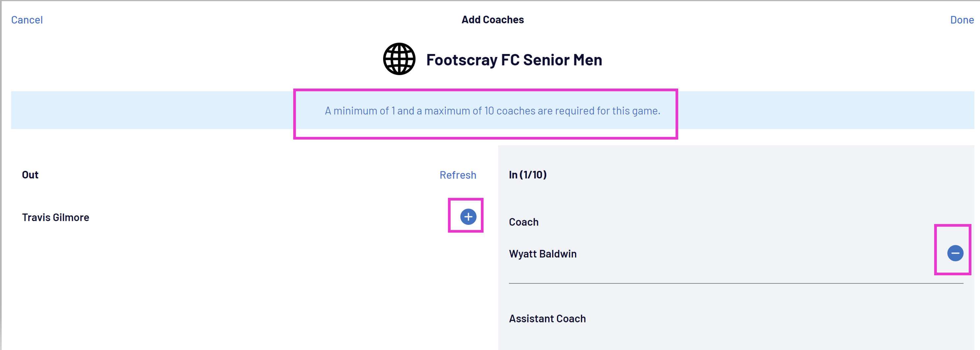This screenshot has height=350, width=980.
Task: Add Travis Gilmore with the plus icon
Action: [468, 217]
